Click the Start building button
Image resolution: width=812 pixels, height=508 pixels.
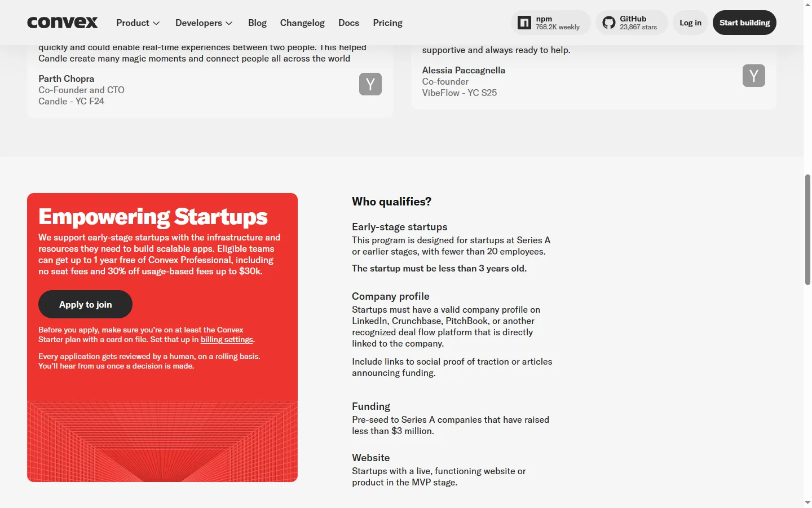pyautogui.click(x=744, y=23)
